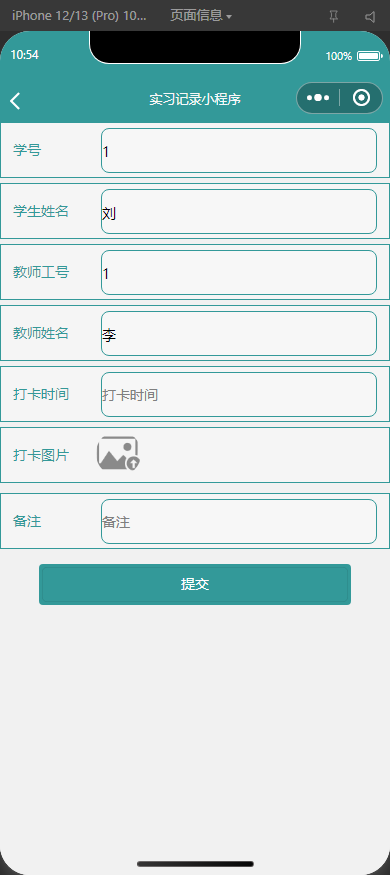This screenshot has height=875, width=390.
Task: Click the 10:54 clock in the status bar
Action: coord(25,55)
